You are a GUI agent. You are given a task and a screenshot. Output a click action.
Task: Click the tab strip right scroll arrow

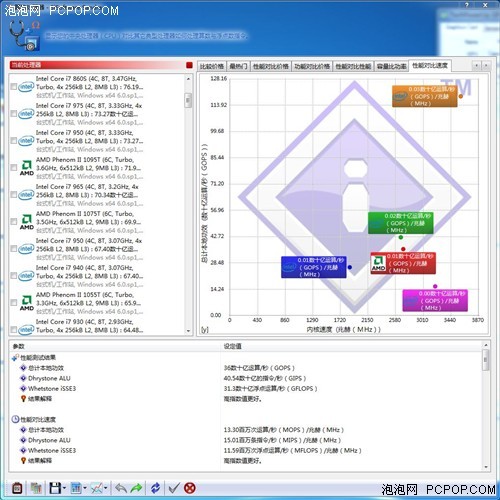[x=486, y=66]
